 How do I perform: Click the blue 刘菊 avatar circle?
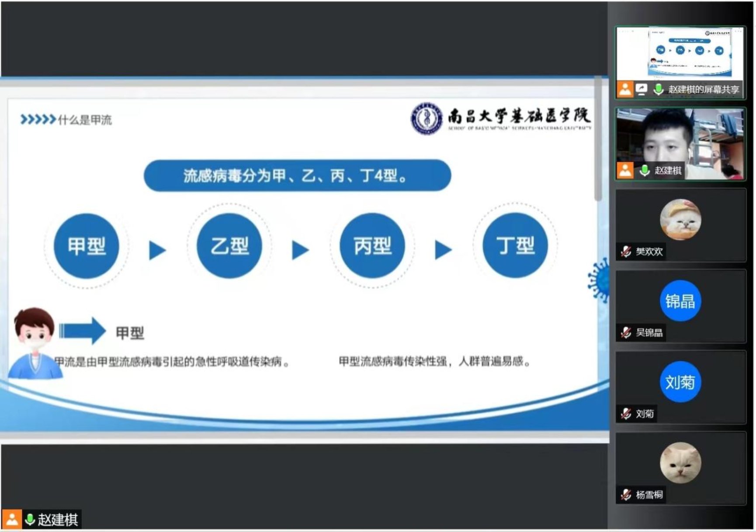680,382
